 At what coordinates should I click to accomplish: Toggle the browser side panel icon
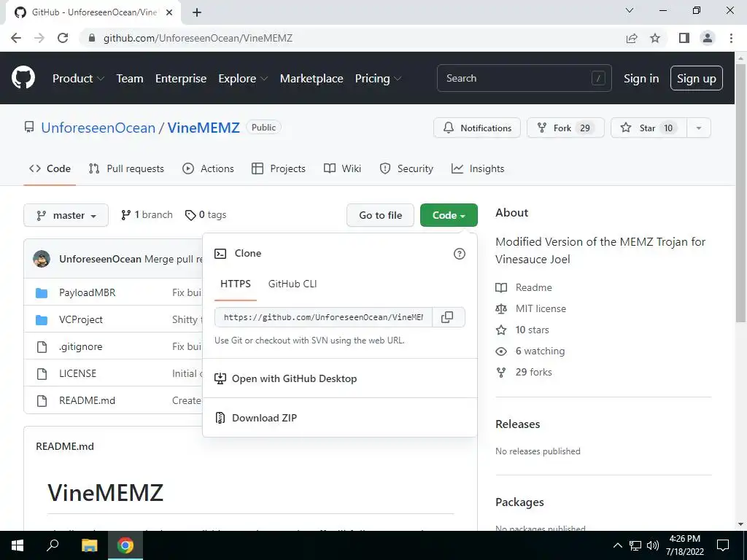(x=684, y=38)
